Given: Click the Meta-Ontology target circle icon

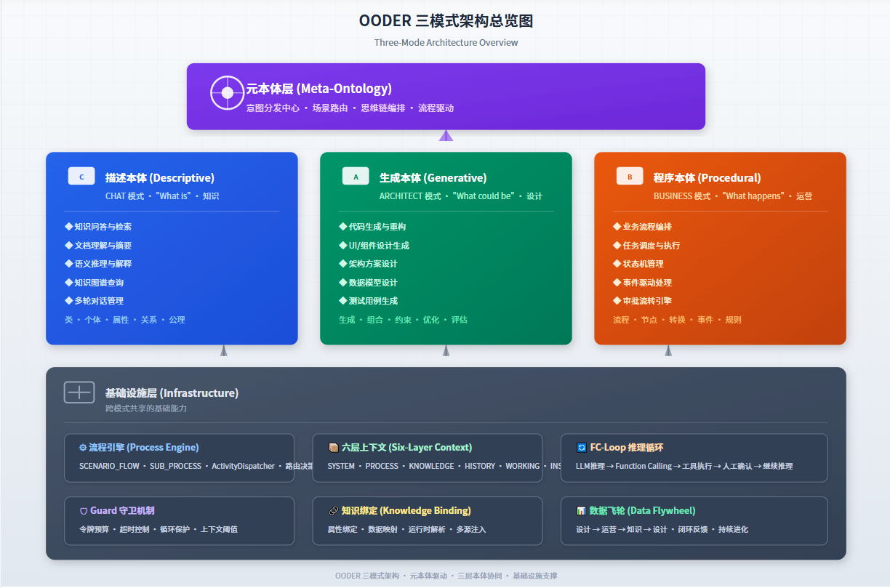Looking at the screenshot, I should [x=227, y=93].
